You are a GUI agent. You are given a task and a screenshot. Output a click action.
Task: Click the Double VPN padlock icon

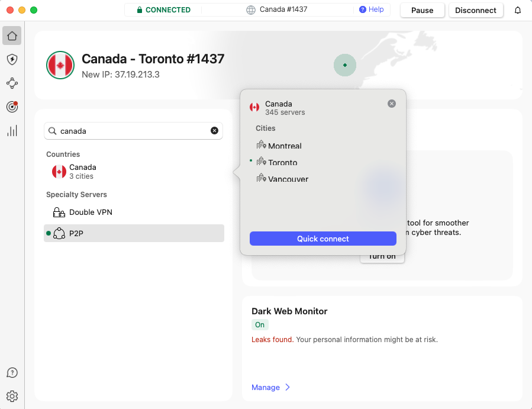(59, 212)
